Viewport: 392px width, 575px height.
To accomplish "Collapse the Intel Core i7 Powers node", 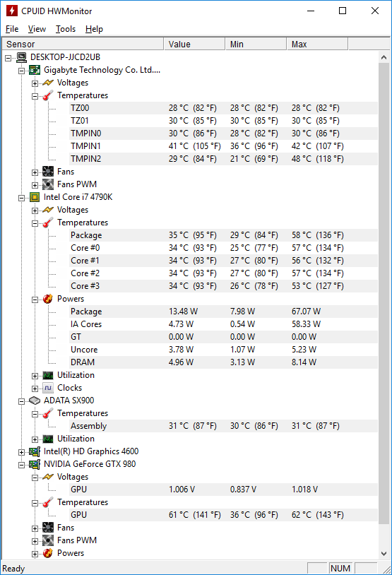I will pos(35,300).
